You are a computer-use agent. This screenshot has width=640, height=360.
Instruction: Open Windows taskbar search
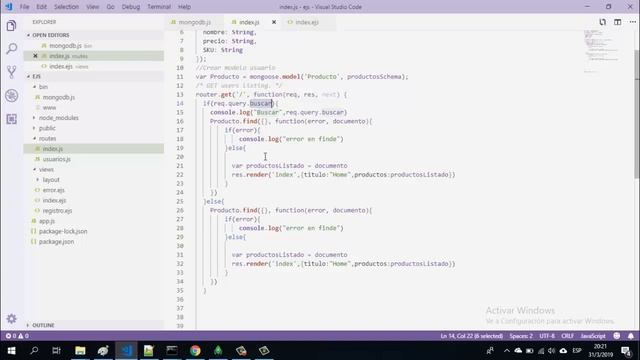[34, 351]
